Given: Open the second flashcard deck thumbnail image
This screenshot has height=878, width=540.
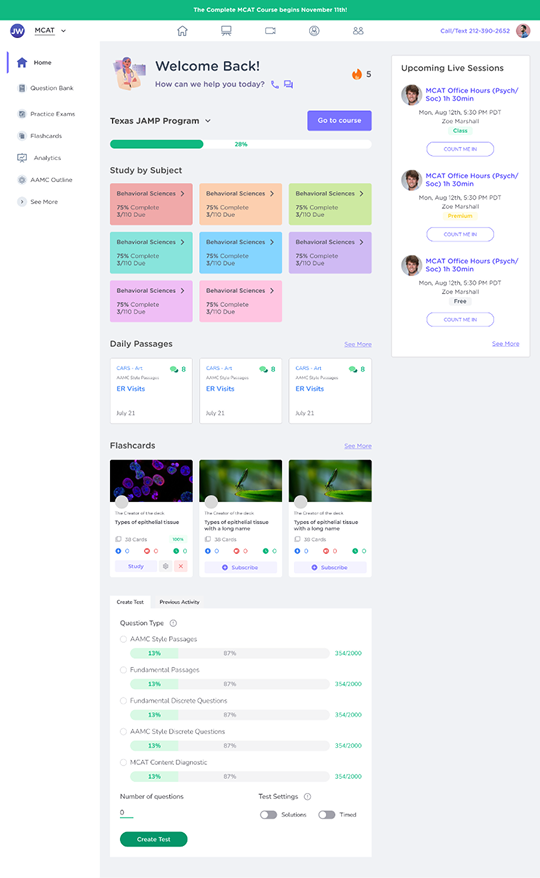Looking at the screenshot, I should [241, 481].
